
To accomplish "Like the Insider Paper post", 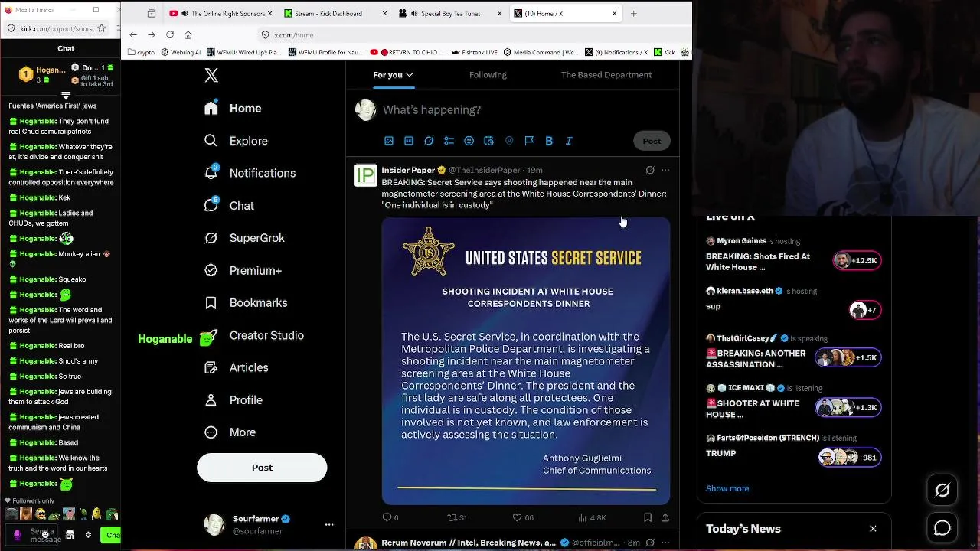I will 524,518.
